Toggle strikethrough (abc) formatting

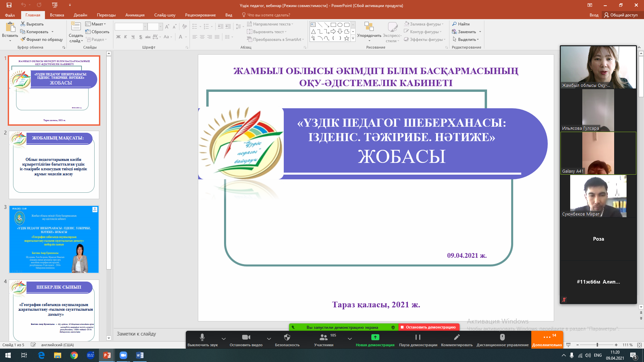pyautogui.click(x=148, y=37)
